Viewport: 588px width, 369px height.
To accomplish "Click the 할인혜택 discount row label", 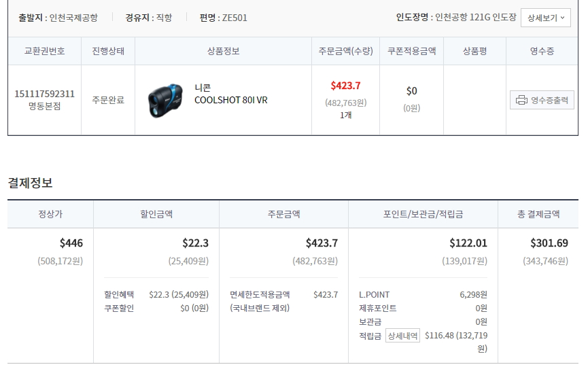I will [119, 295].
